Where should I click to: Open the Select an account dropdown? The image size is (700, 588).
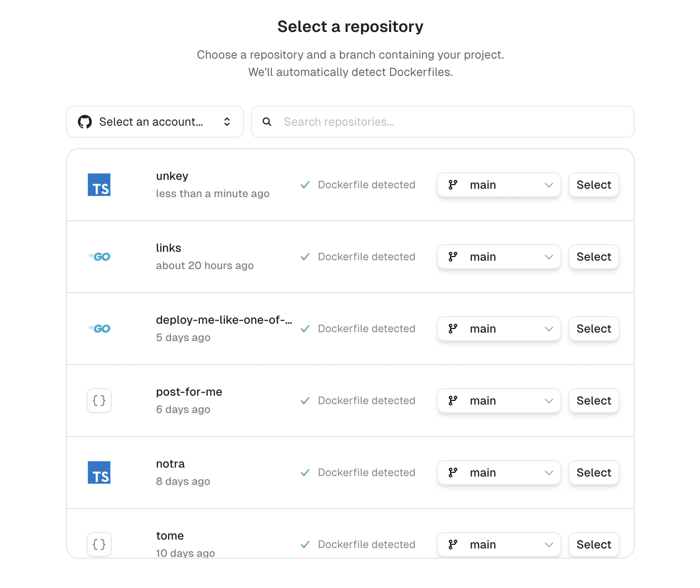click(155, 122)
